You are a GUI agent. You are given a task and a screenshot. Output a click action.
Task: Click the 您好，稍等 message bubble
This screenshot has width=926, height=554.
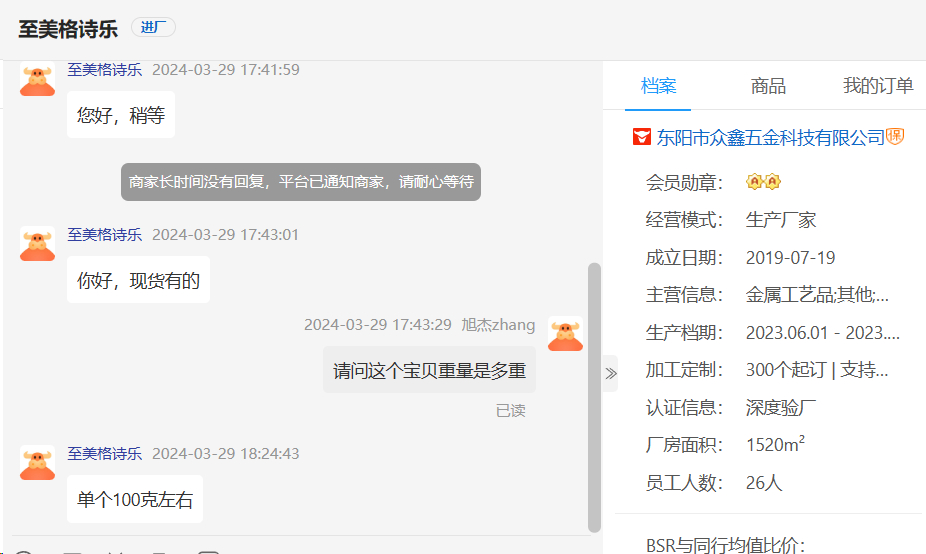coord(121,115)
